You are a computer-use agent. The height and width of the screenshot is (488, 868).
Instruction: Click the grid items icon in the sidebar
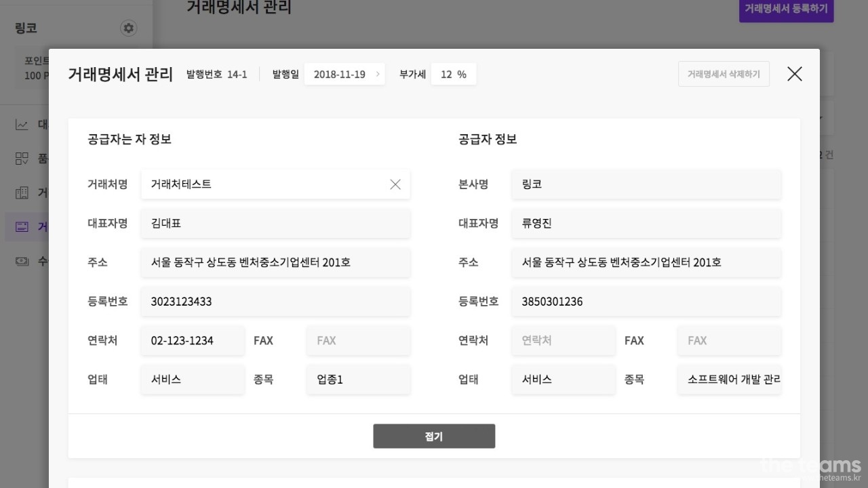(22, 159)
